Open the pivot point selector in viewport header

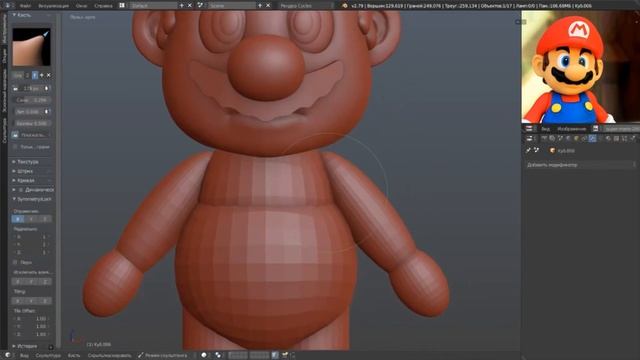(218, 355)
